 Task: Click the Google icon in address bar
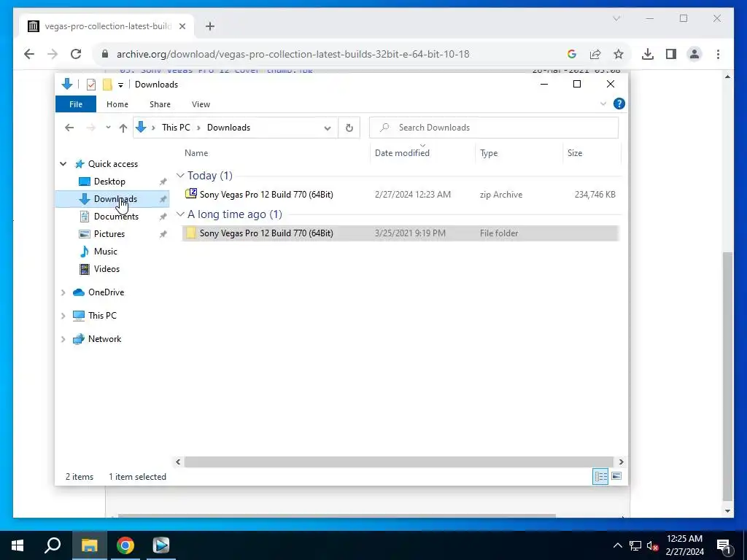coord(572,54)
